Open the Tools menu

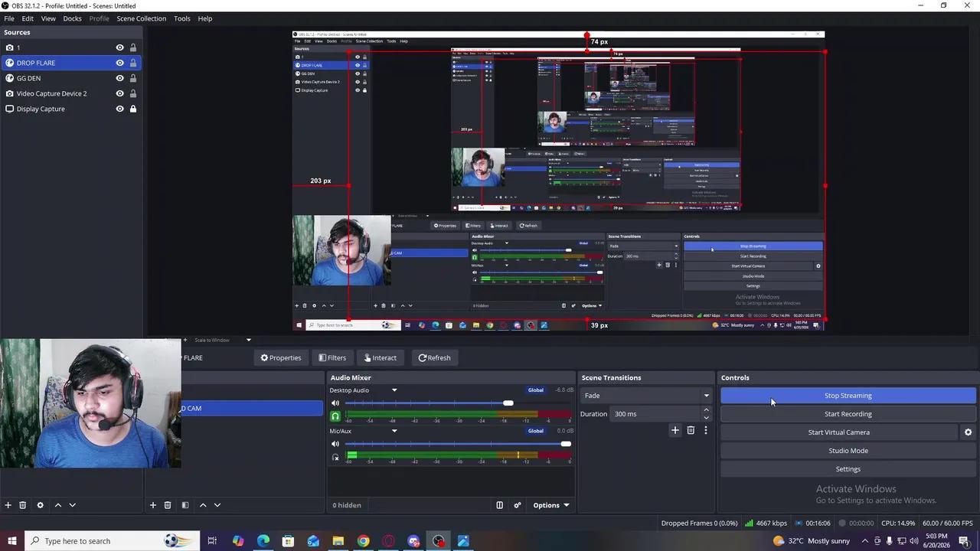tap(182, 18)
